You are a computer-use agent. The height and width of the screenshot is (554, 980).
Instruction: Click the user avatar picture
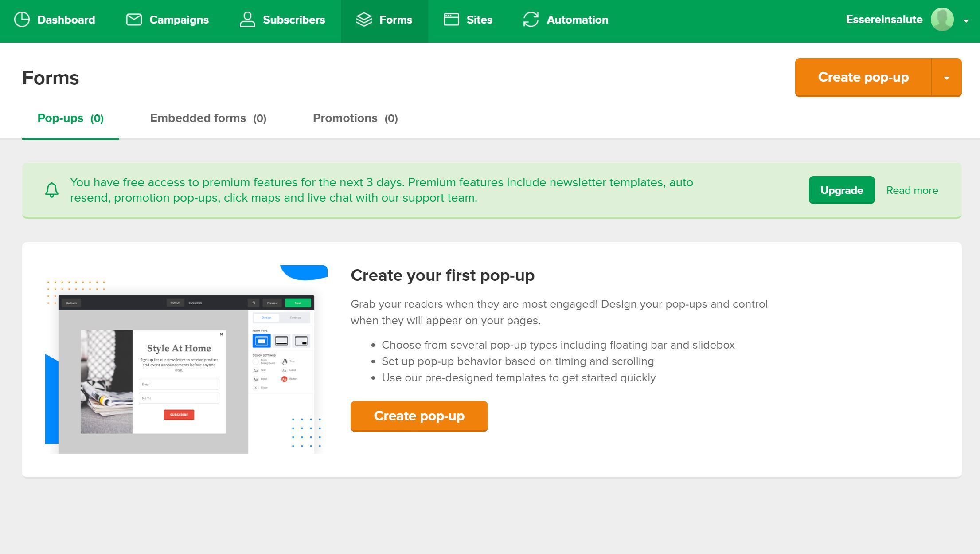coord(942,20)
